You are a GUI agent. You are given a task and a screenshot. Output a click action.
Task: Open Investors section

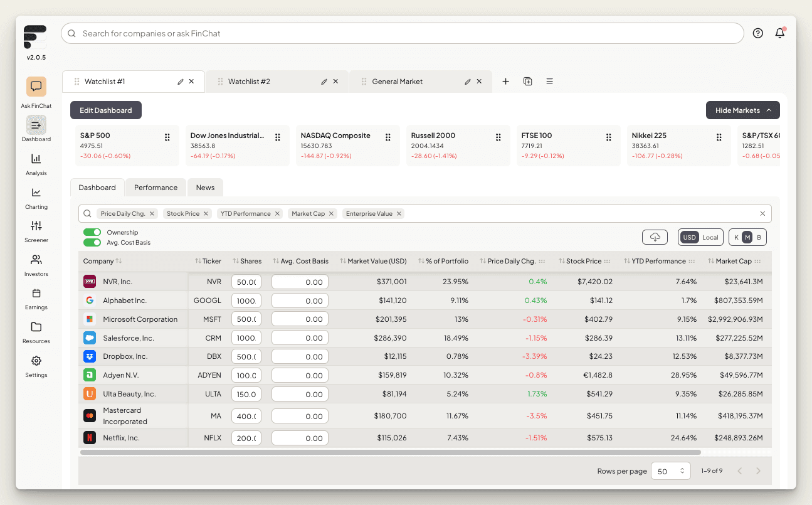(x=36, y=260)
